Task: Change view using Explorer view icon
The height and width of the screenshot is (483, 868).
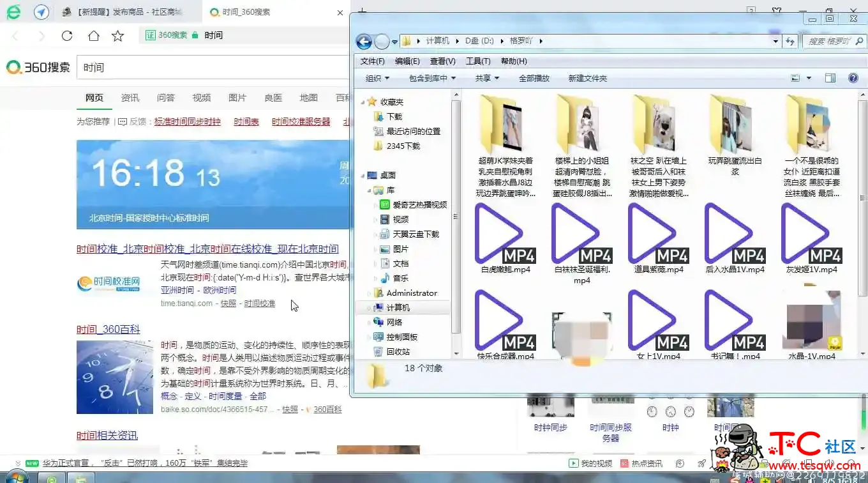Action: point(795,78)
